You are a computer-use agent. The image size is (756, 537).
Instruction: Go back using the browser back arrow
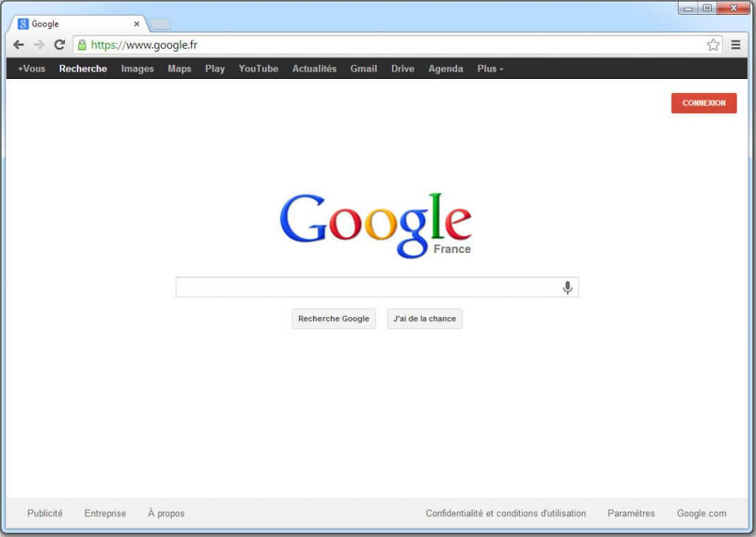pos(18,45)
